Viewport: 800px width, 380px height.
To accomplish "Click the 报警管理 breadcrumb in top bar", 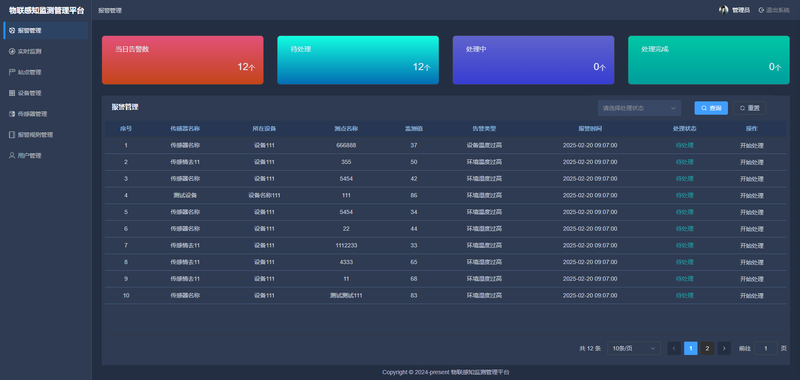I will point(110,10).
